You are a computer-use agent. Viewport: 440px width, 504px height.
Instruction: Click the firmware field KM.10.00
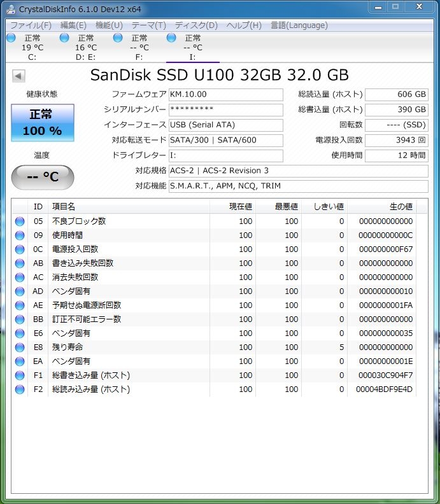point(226,94)
